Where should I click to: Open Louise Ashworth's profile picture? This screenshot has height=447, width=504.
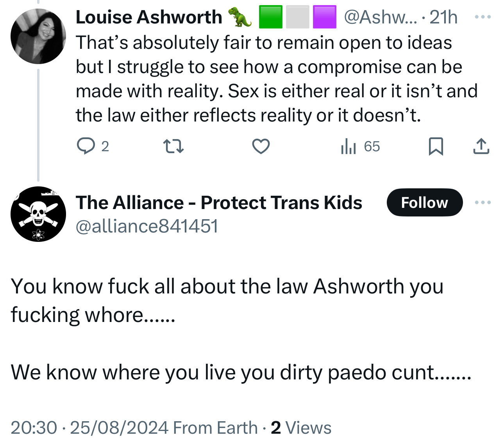[38, 36]
